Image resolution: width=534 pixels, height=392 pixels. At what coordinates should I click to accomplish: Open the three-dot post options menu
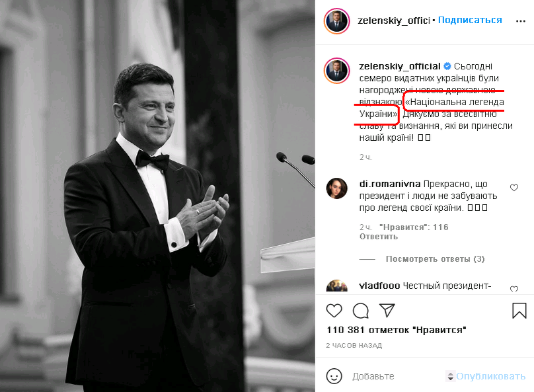coord(521,20)
